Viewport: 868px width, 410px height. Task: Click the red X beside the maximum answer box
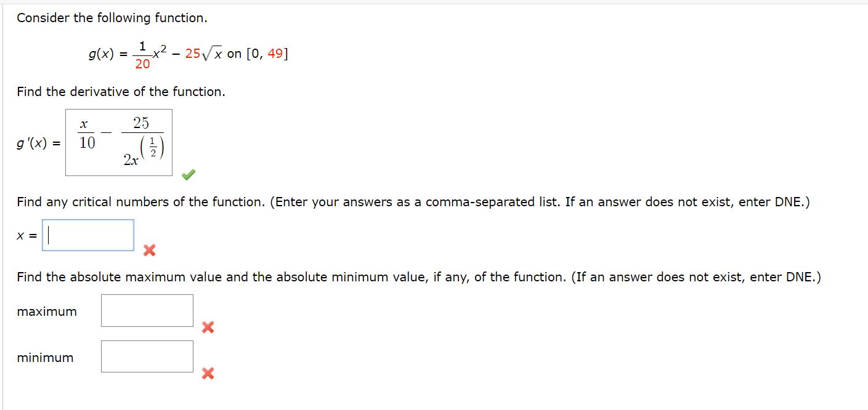pos(208,328)
